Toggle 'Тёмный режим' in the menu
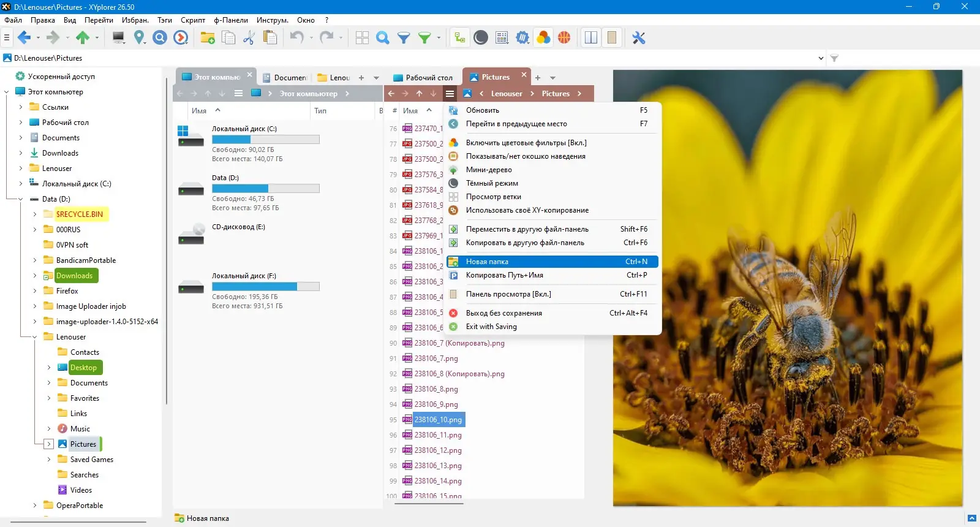Screen dimensions: 980x527 (492, 183)
